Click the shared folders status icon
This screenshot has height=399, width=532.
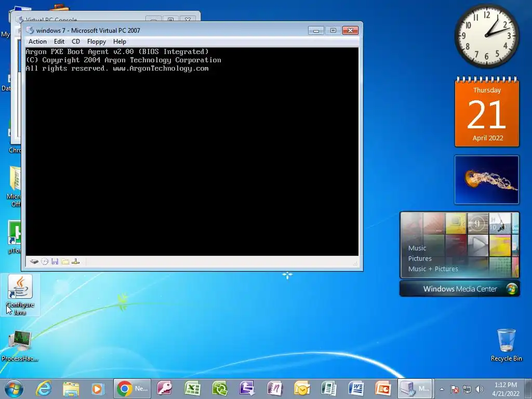click(x=65, y=261)
